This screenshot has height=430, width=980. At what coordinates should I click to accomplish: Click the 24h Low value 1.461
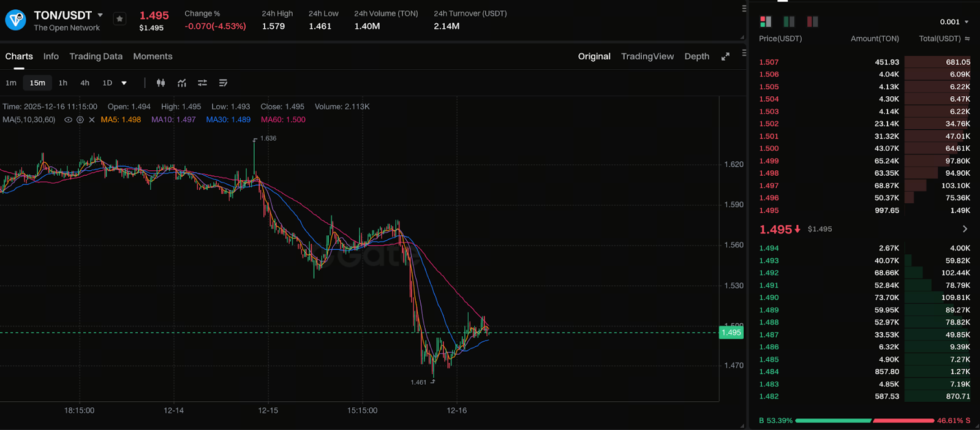[320, 26]
